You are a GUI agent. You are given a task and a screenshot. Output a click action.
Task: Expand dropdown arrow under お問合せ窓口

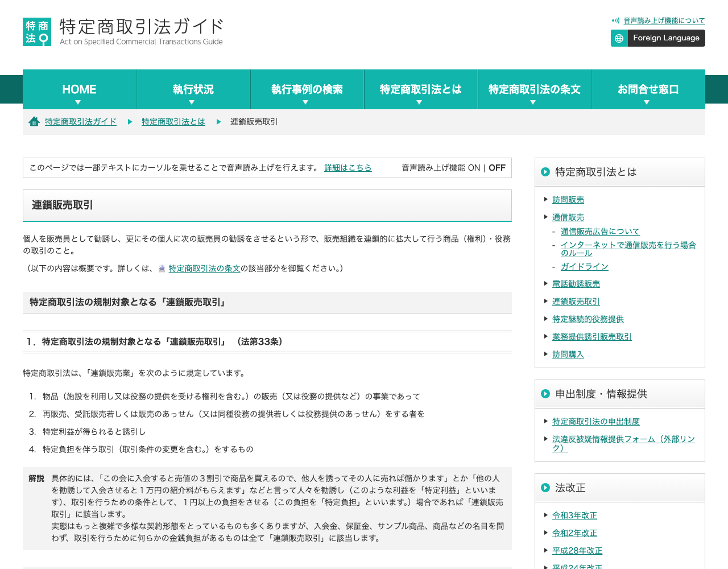point(647,102)
